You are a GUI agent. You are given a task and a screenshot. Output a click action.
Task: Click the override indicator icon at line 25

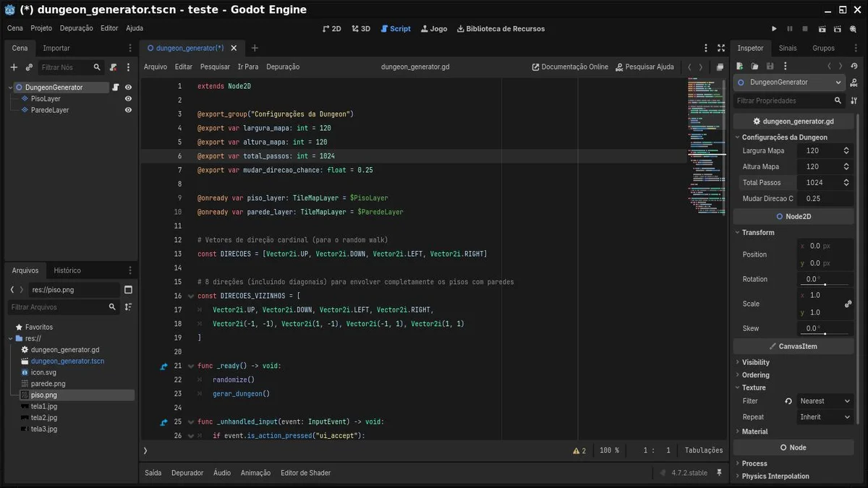[x=163, y=422]
